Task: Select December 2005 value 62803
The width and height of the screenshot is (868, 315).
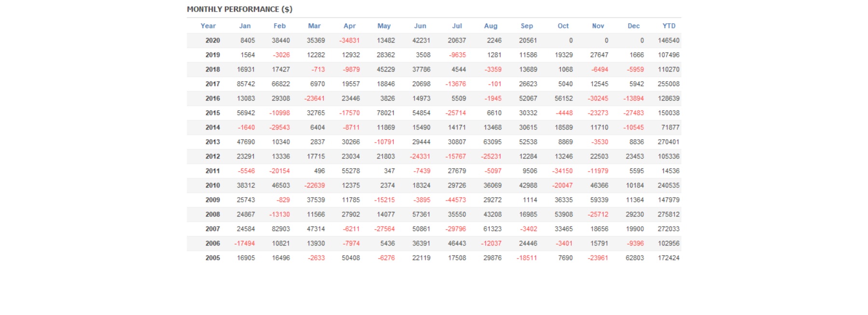Action: (x=634, y=258)
